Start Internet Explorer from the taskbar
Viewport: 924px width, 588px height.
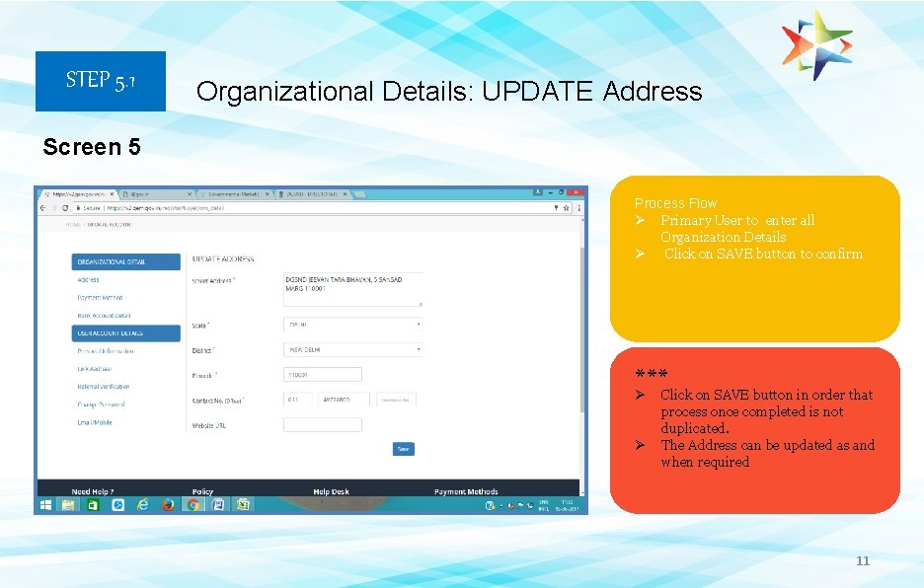point(142,504)
